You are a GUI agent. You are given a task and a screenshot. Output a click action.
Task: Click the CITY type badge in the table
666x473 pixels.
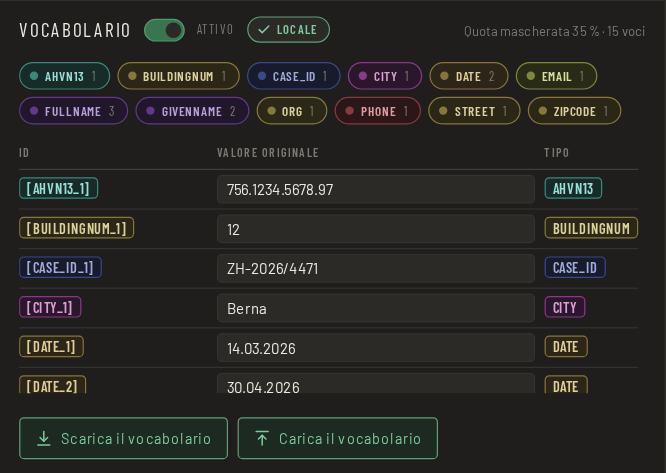click(x=565, y=307)
